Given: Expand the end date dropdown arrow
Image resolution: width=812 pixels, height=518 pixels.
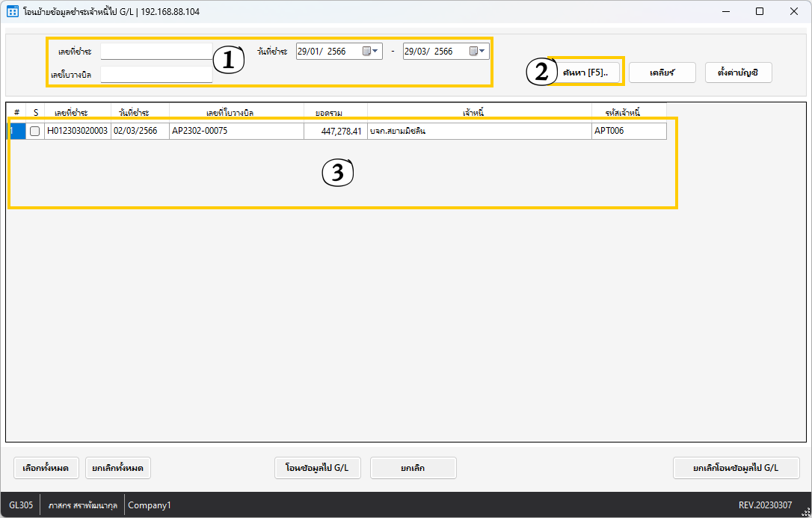Looking at the screenshot, I should point(483,52).
